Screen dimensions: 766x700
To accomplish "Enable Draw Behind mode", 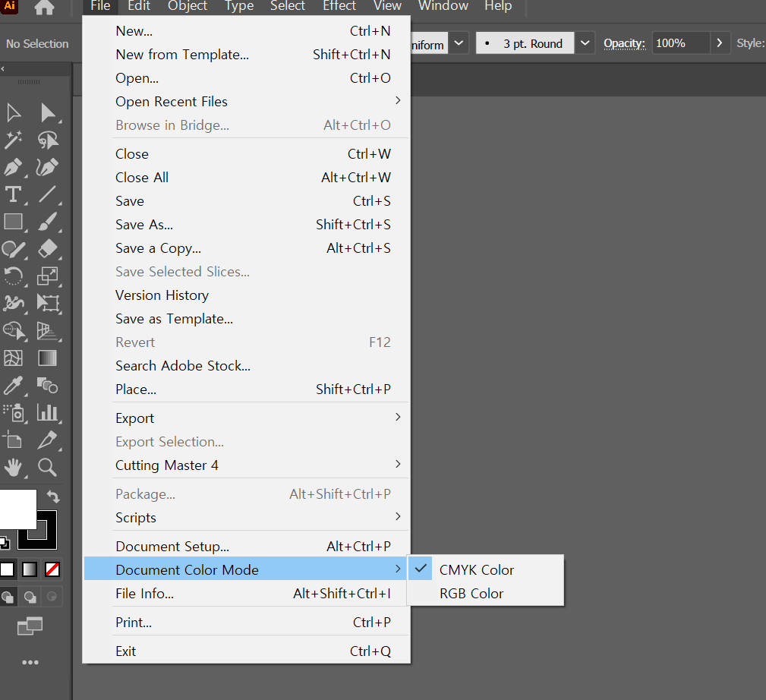I will (30, 597).
